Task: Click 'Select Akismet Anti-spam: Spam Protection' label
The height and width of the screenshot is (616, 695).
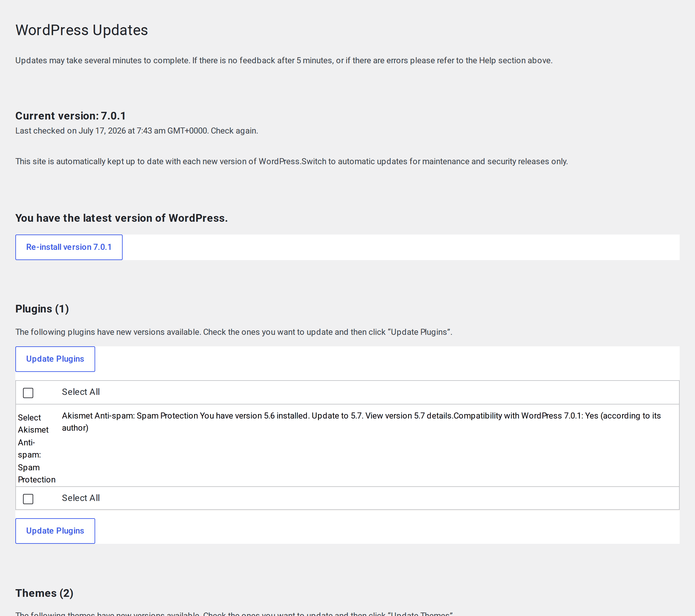Action: pos(36,448)
